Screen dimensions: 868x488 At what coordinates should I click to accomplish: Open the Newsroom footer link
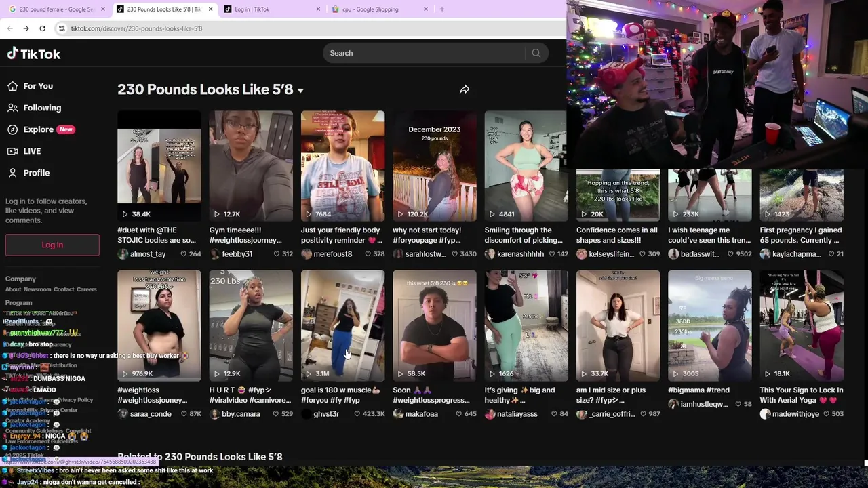(x=37, y=289)
